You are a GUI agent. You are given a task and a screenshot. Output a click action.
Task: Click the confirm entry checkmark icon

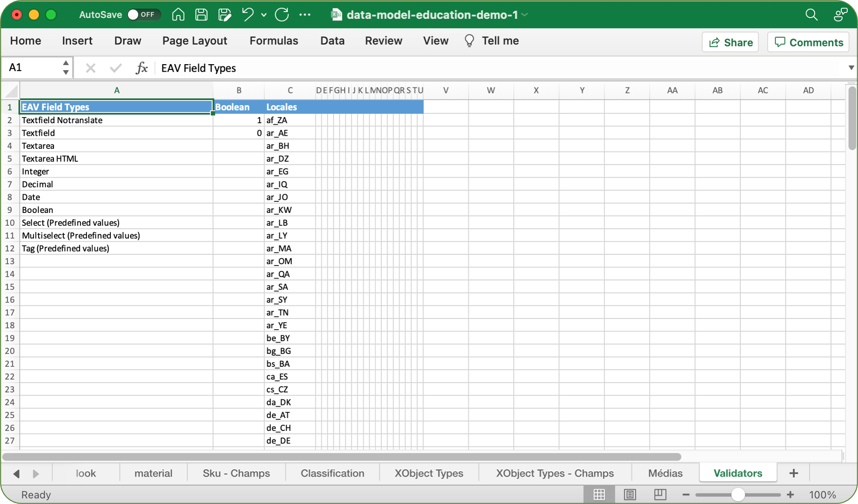[x=115, y=68]
